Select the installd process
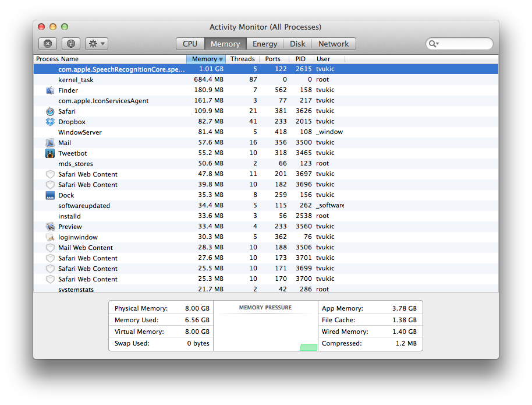 (x=266, y=216)
